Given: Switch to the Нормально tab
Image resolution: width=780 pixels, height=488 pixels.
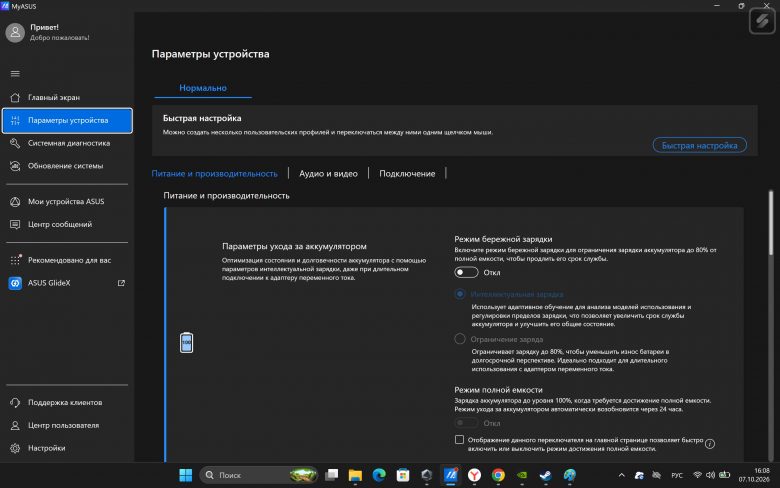Looking at the screenshot, I should pos(203,88).
